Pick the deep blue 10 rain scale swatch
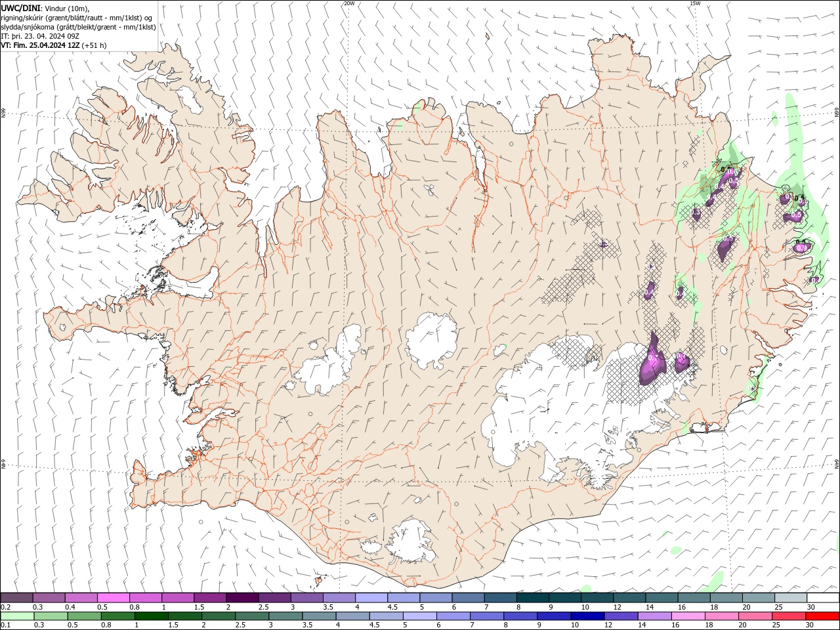Screen dimensions: 840x630 pos(587,616)
